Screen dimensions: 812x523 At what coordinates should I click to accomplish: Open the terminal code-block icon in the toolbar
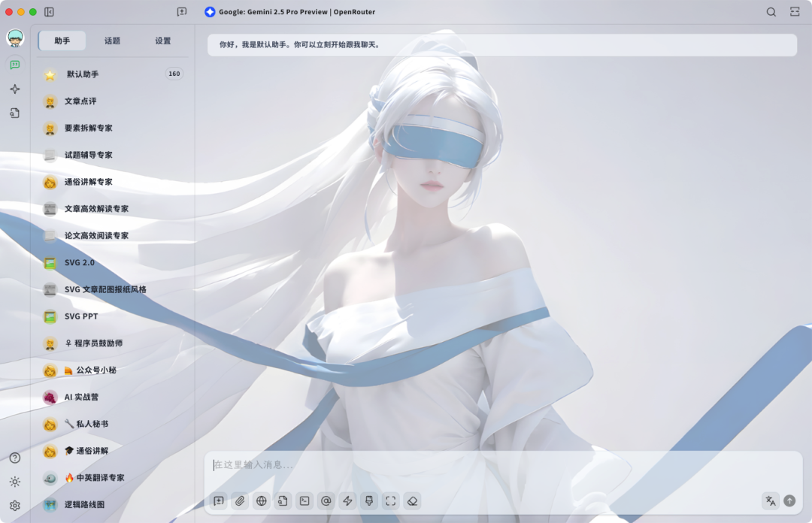click(x=304, y=500)
